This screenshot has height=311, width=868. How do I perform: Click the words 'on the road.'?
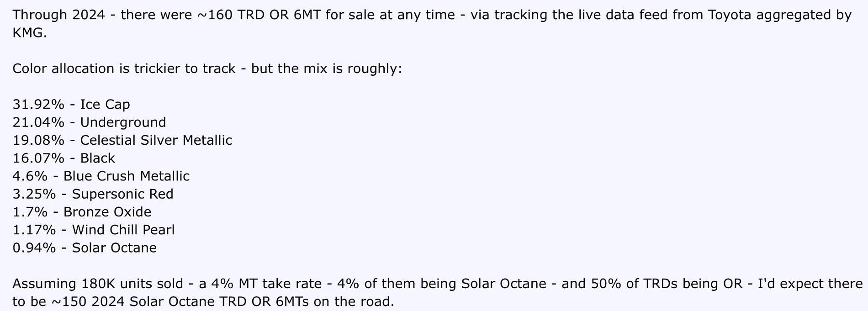pyautogui.click(x=353, y=301)
